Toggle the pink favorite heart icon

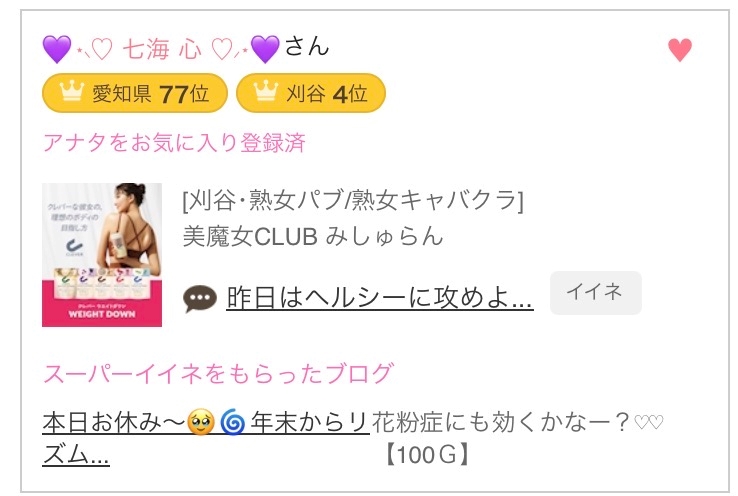[680, 50]
